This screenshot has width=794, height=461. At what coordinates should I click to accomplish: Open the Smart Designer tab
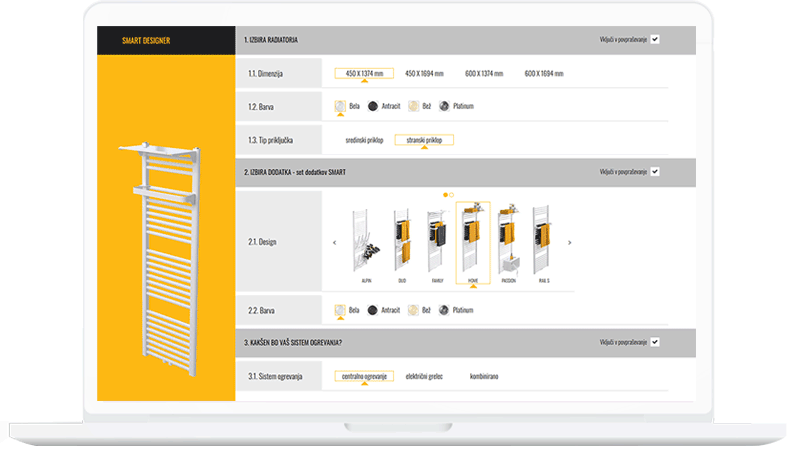[x=146, y=41]
